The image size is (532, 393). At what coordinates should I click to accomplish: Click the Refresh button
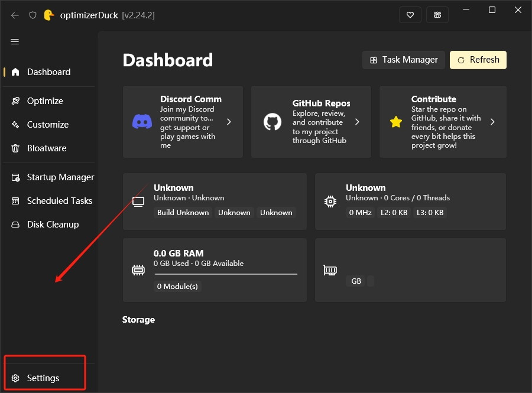(478, 60)
